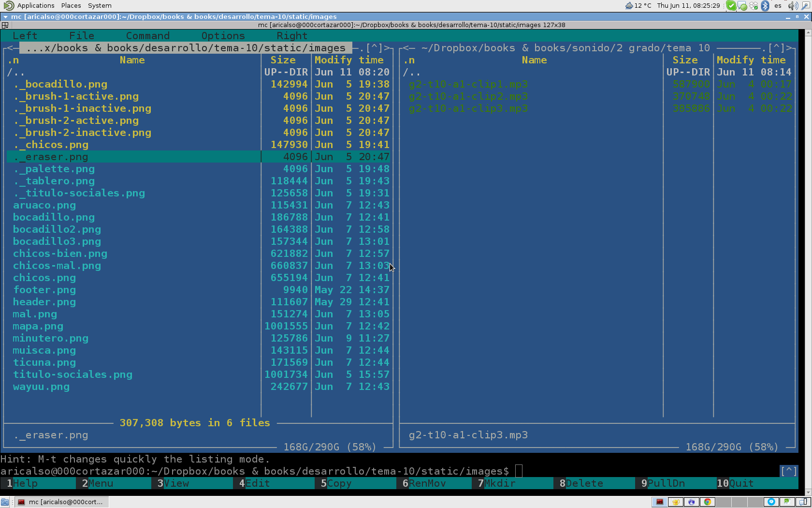Click the left panel '>' history forward arrow
Screen dimensions: 812x508
click(x=387, y=48)
